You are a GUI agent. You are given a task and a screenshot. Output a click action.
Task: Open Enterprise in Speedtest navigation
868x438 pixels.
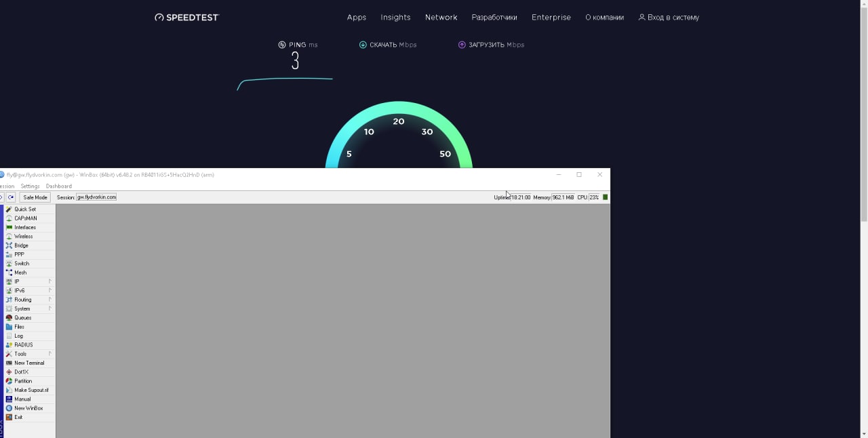click(551, 18)
